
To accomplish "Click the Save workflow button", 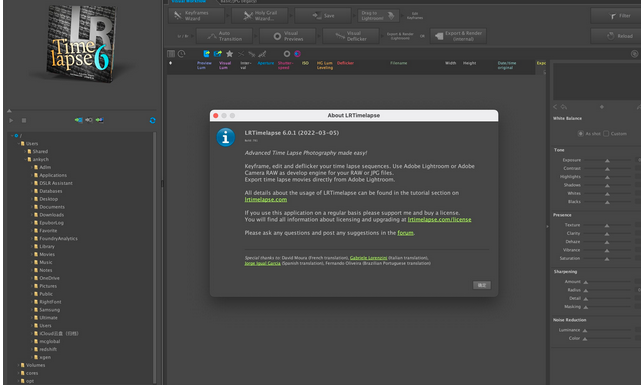I will [323, 16].
